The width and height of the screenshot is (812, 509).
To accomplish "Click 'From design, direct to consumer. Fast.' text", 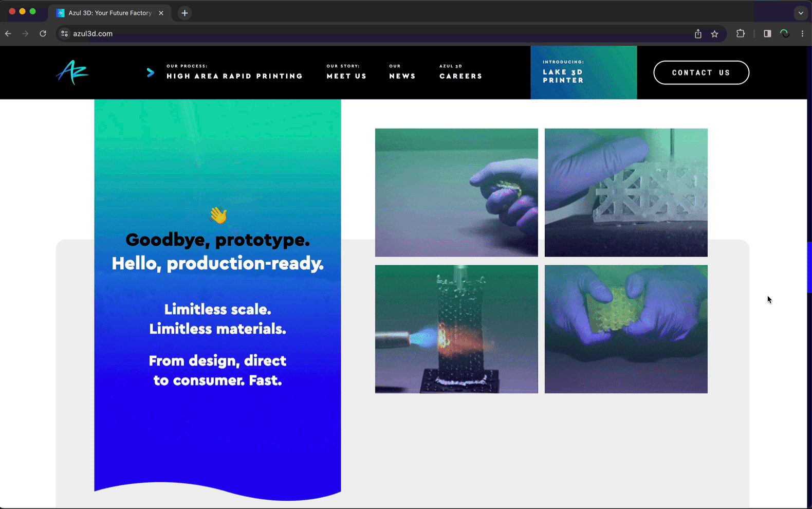I will click(x=217, y=370).
